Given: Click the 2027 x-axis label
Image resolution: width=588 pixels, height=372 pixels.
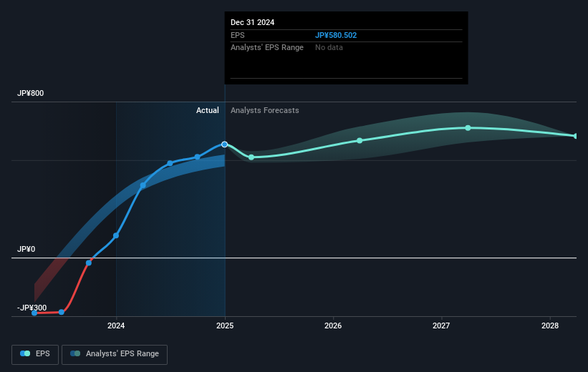Looking at the screenshot, I should 441,325.
